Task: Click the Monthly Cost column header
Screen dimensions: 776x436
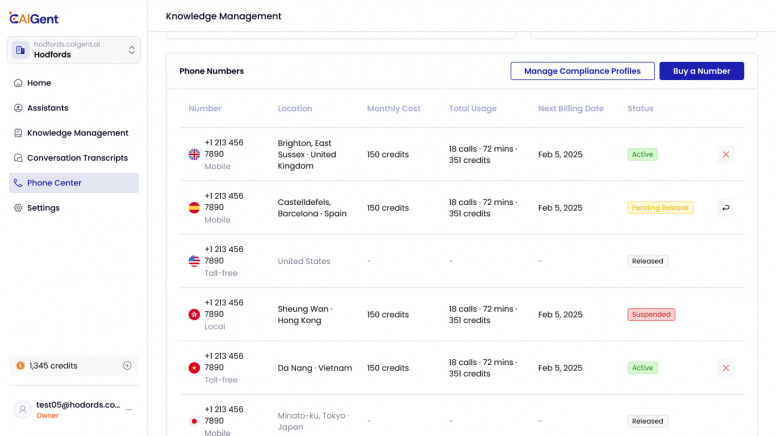Action: pos(394,109)
